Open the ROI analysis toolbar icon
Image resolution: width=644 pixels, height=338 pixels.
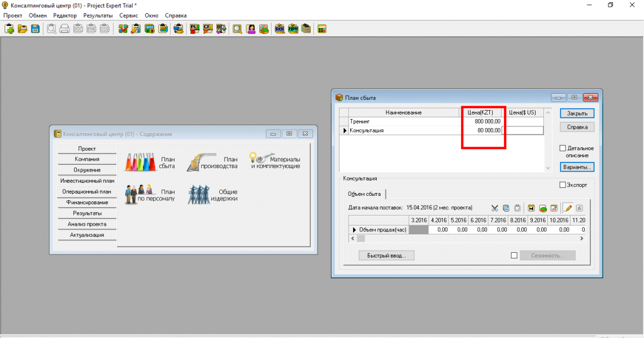(x=280, y=29)
